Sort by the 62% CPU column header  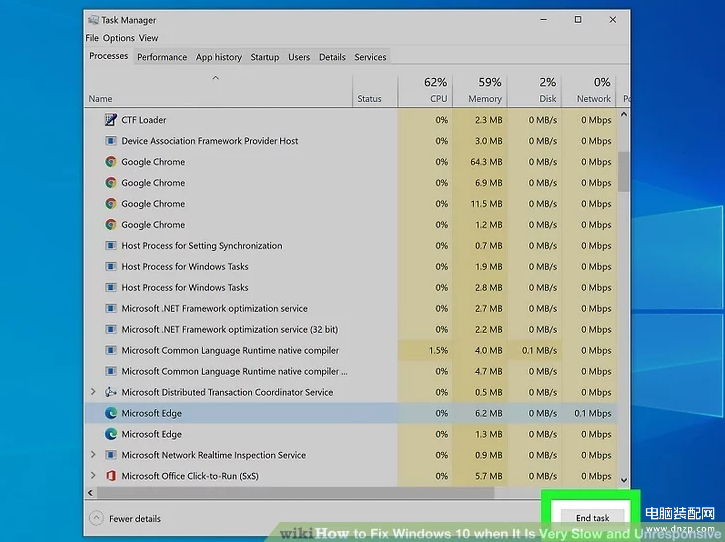click(425, 90)
